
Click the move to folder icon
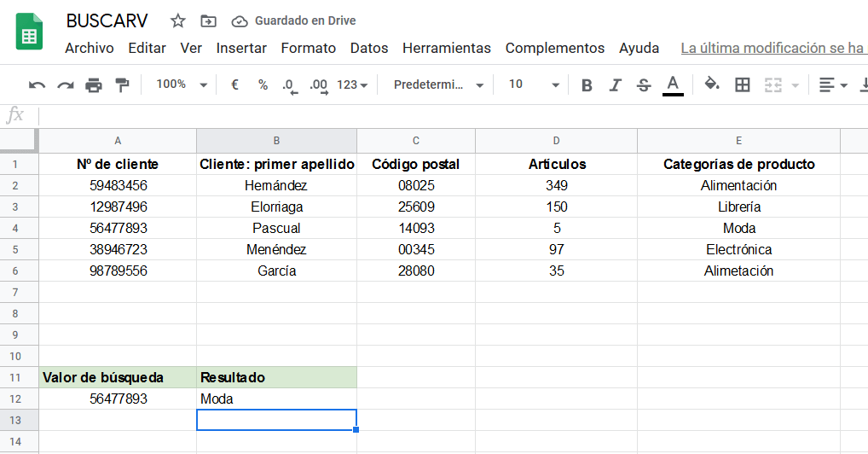click(x=208, y=20)
